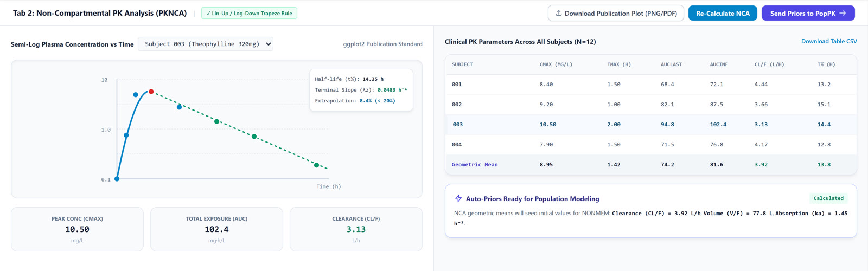Click the T½ (H) column header

[x=826, y=64]
